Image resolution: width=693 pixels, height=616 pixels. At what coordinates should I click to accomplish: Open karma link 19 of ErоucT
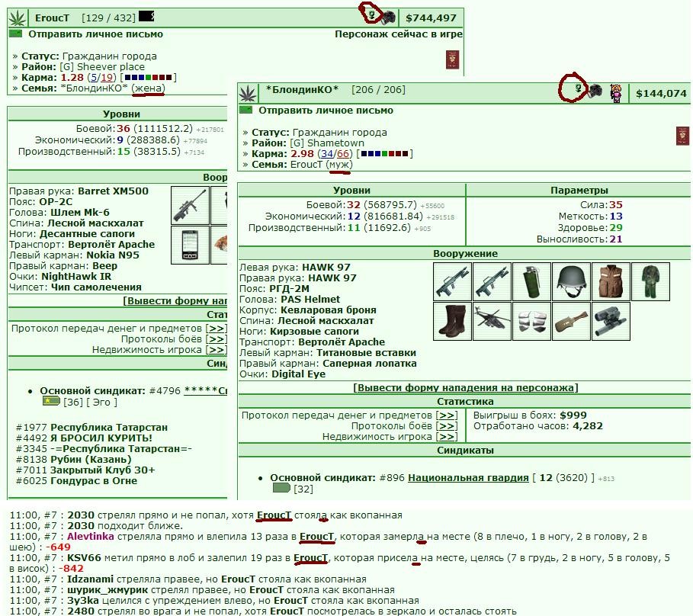point(107,77)
